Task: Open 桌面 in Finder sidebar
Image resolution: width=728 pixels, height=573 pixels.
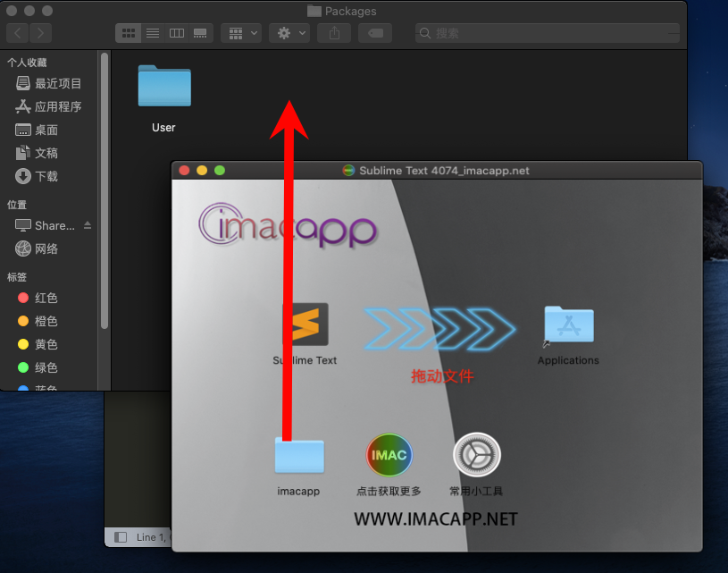Action: point(38,131)
